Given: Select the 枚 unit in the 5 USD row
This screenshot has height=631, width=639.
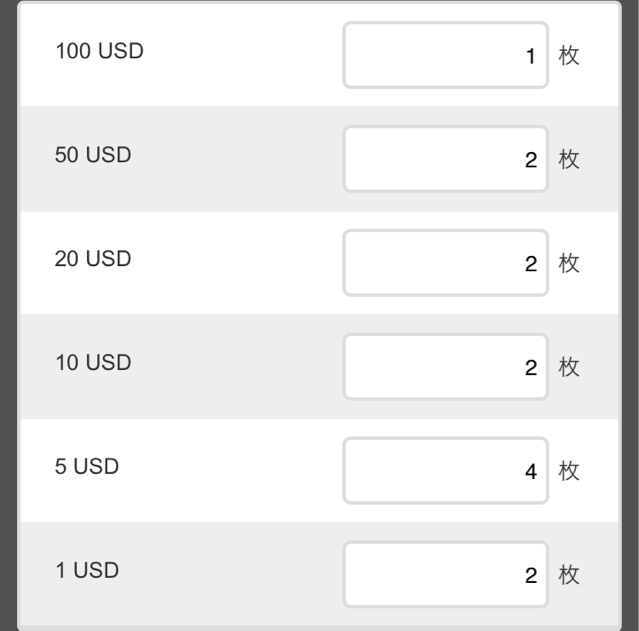Looking at the screenshot, I should (569, 471).
